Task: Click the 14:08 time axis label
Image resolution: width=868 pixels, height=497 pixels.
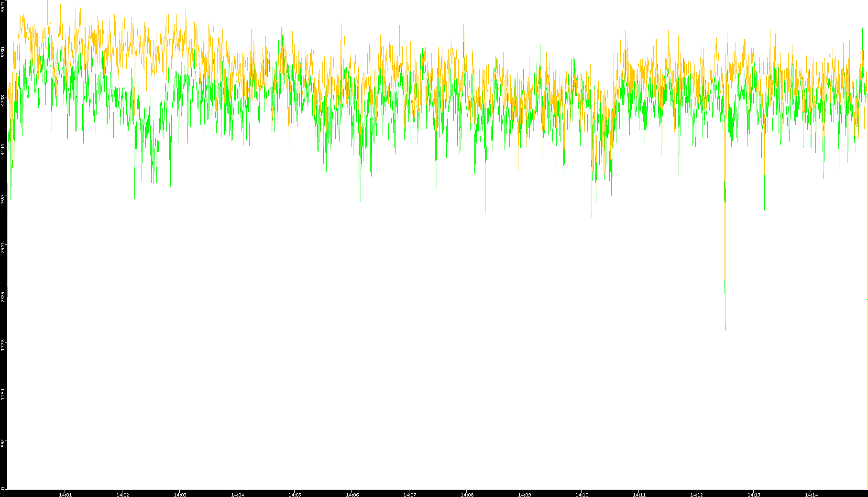Action: (x=467, y=494)
